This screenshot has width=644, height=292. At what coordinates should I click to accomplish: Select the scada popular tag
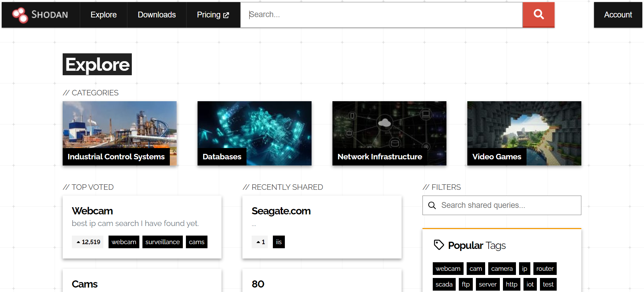(444, 284)
